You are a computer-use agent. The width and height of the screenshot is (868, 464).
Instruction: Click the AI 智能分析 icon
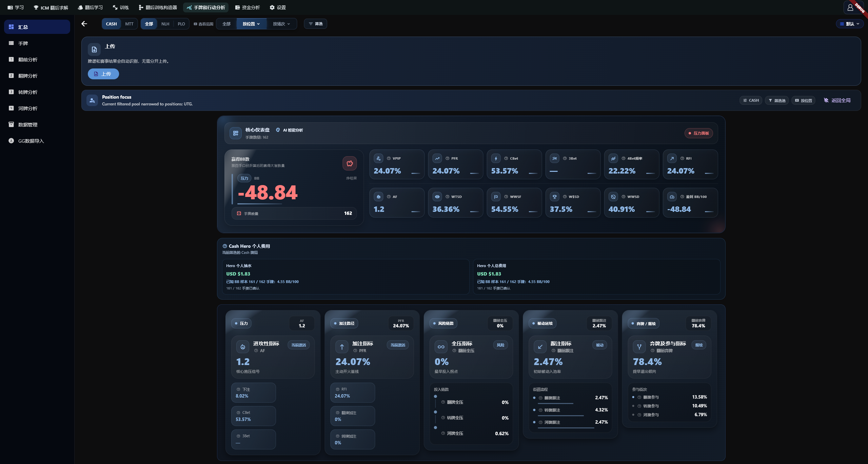click(x=278, y=130)
